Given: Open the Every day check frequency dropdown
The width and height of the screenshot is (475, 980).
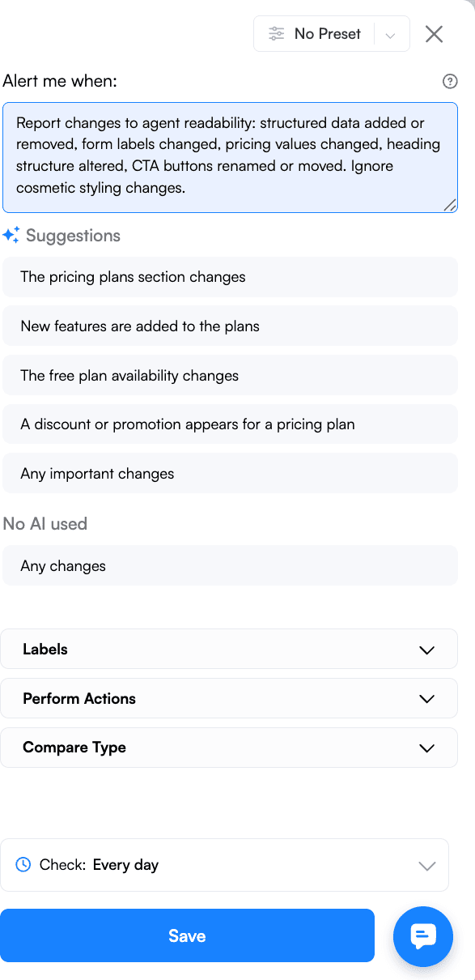Looking at the screenshot, I should click(x=426, y=865).
